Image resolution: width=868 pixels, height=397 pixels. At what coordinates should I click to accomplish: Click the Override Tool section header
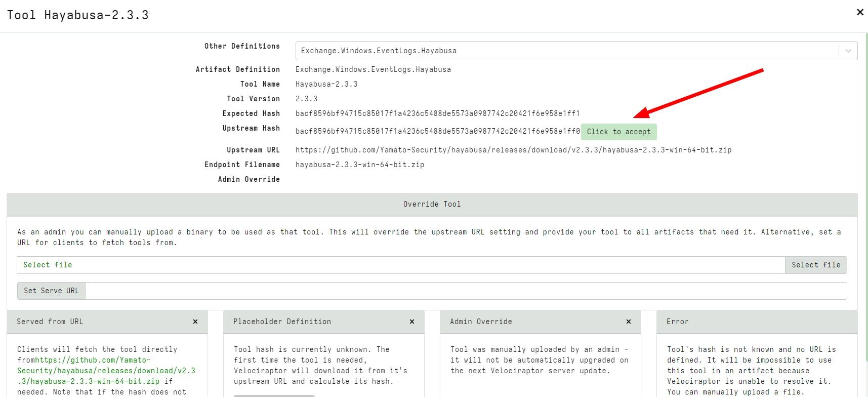432,204
